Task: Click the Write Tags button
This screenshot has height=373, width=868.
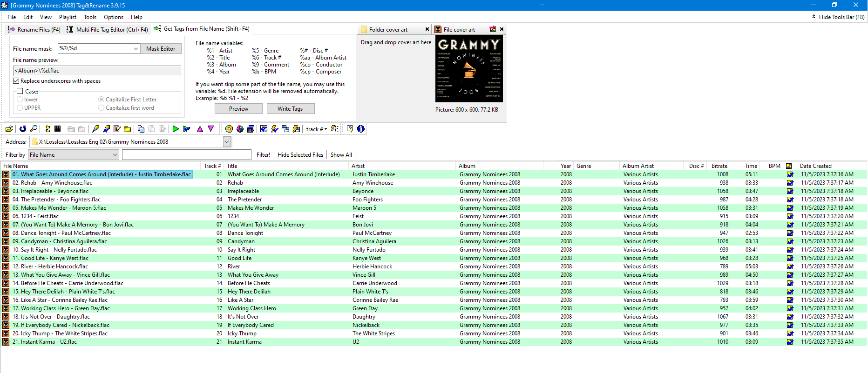Action: pos(290,108)
